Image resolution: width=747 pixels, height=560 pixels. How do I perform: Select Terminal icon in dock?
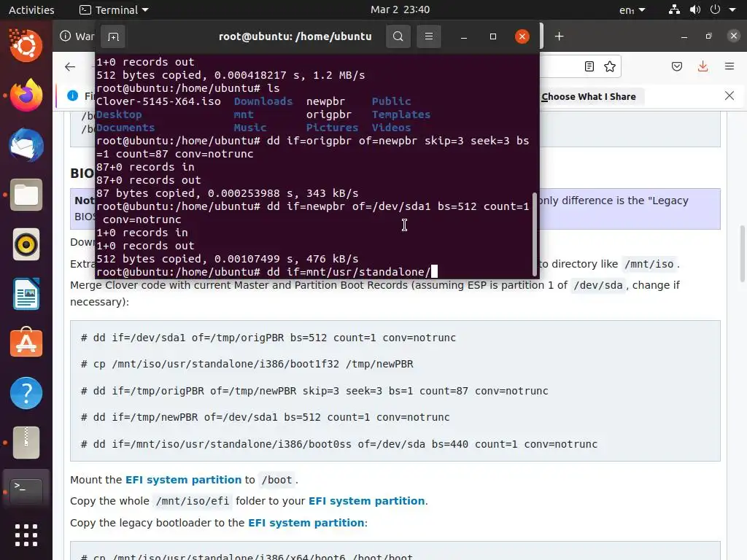[x=26, y=491]
